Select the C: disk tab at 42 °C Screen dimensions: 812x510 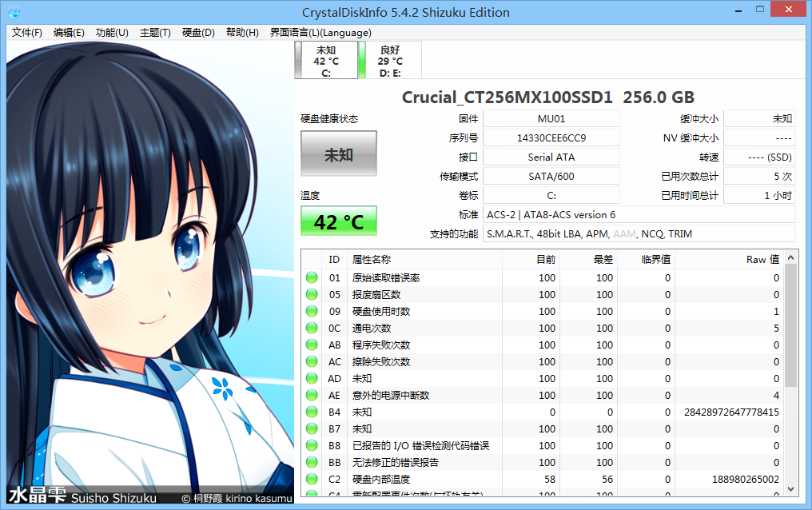(x=326, y=61)
